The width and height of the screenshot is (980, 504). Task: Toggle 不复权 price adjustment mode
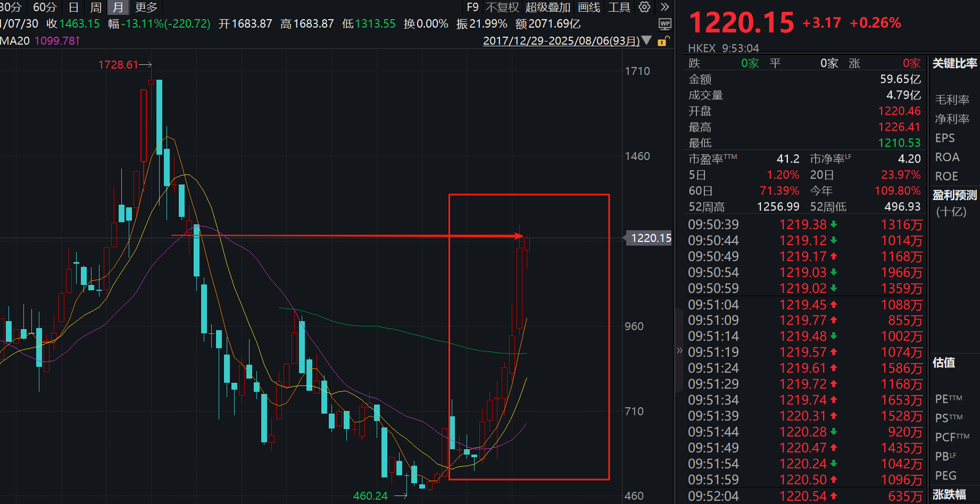(x=501, y=7)
